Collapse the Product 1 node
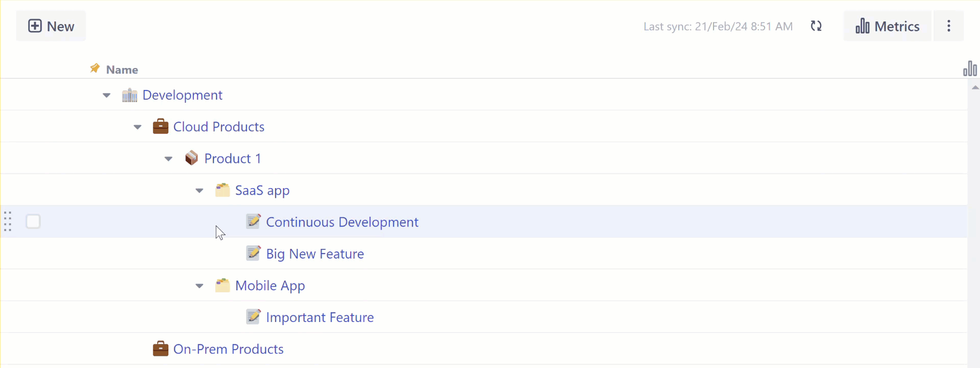 pos(168,159)
